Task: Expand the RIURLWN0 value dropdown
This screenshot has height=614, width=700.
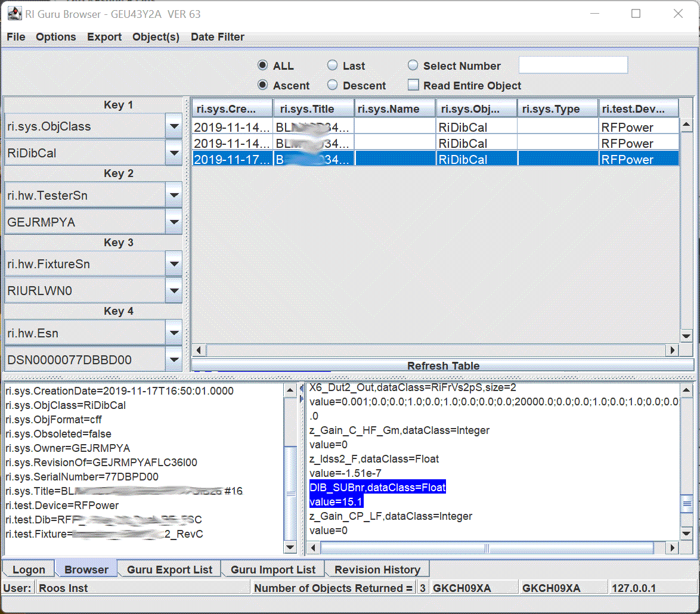Action: (174, 290)
